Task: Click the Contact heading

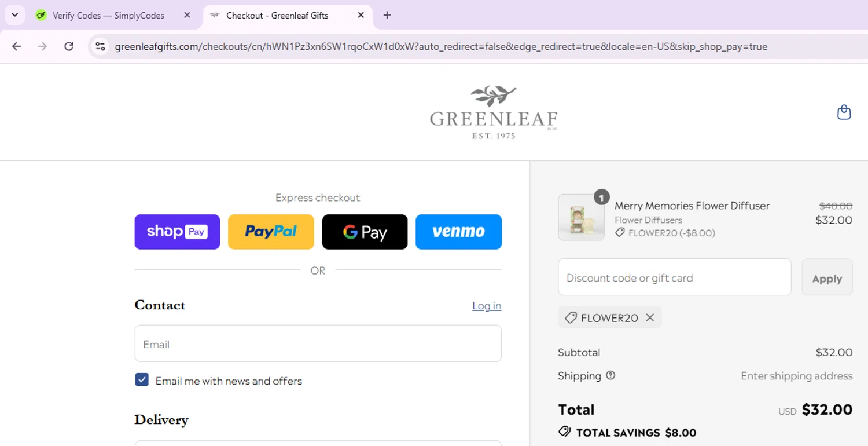Action: click(160, 305)
